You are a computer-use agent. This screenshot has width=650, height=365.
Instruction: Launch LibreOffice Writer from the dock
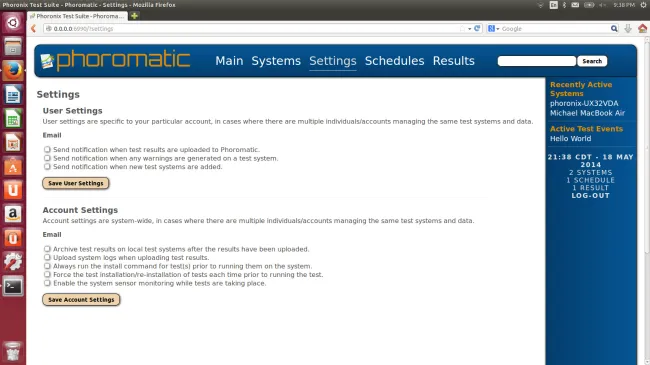(x=13, y=95)
